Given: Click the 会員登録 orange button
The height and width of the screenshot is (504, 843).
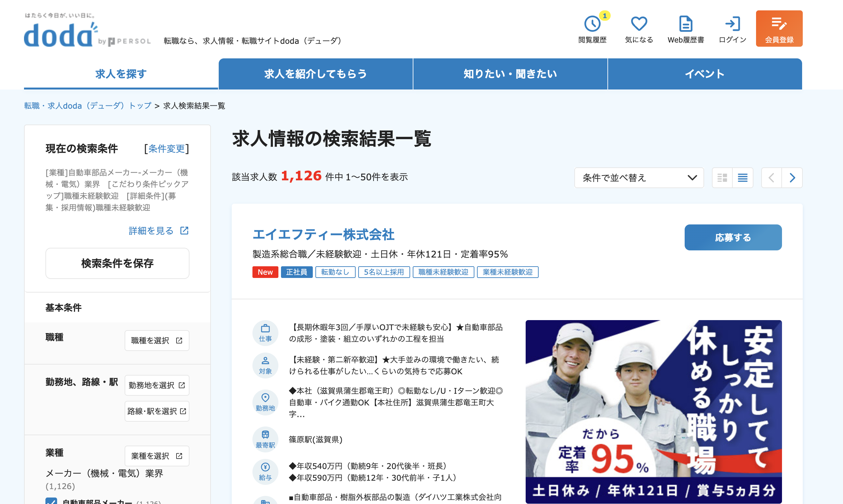Looking at the screenshot, I should pos(779,29).
